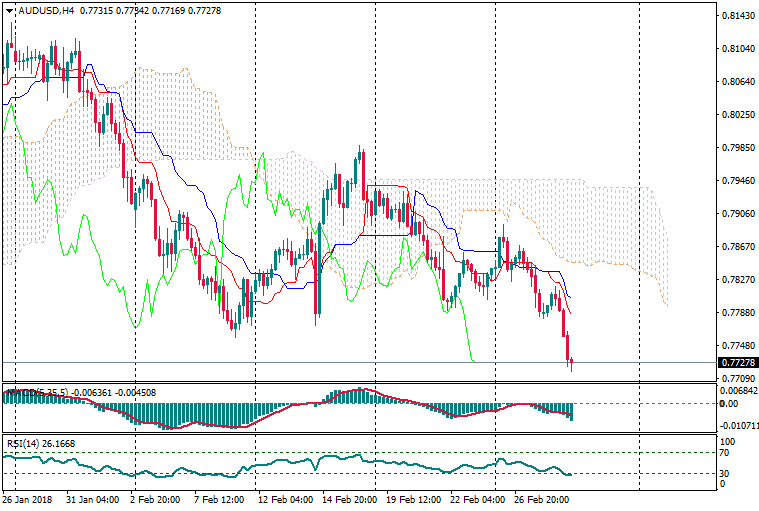Click the 26 Feb 20:00 time label
759x511 pixels.
click(x=541, y=498)
